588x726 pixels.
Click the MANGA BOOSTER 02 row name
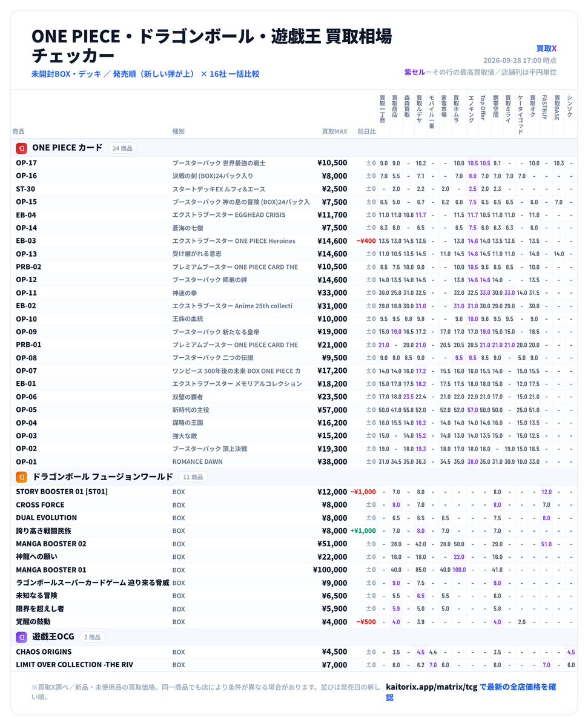click(51, 544)
